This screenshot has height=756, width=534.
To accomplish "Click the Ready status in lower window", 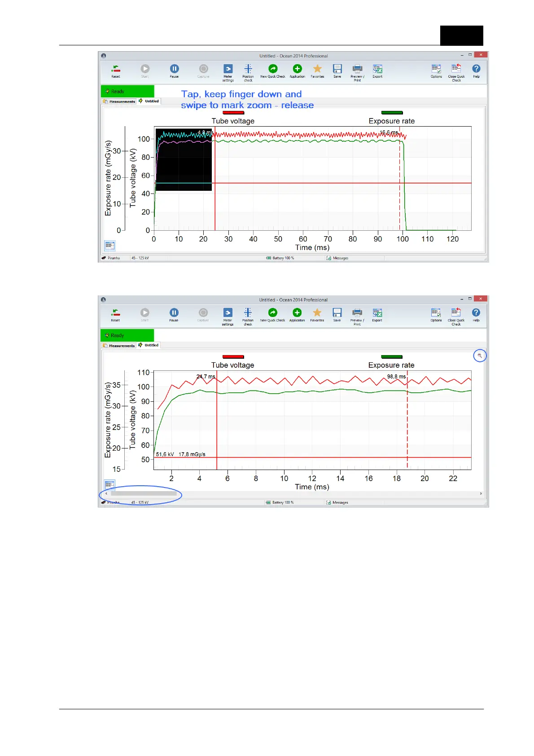I will [x=127, y=335].
